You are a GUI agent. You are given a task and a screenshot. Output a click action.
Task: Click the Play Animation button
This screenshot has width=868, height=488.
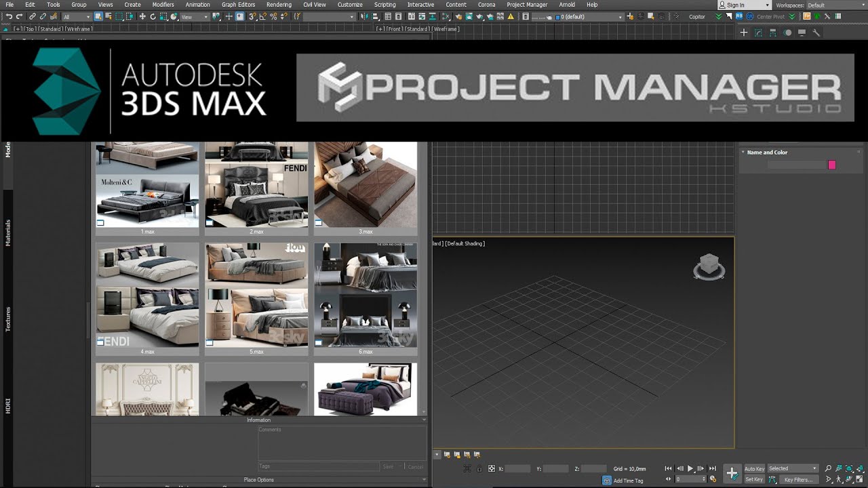pos(690,468)
